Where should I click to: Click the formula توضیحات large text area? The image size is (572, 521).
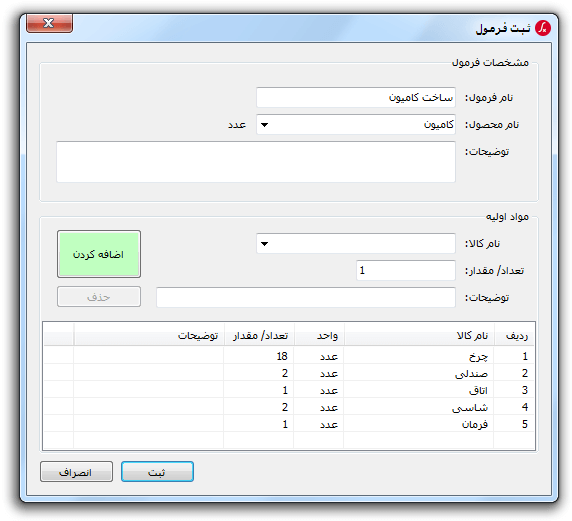point(256,162)
